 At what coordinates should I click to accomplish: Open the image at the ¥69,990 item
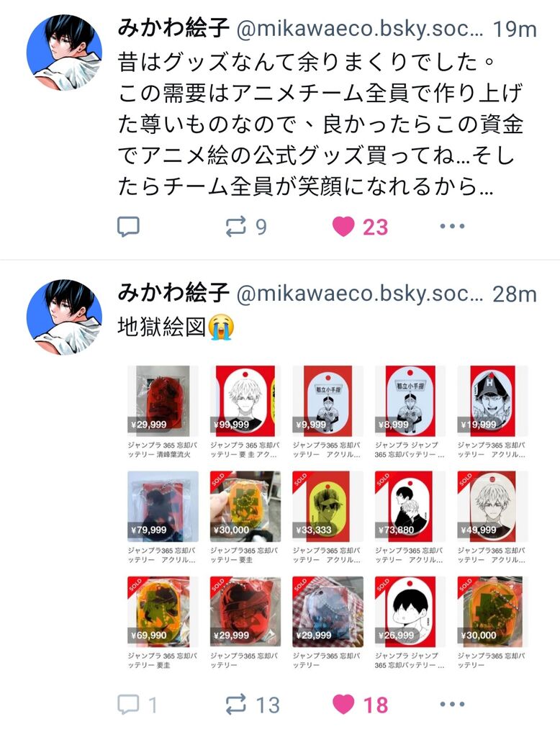pyautogui.click(x=163, y=612)
